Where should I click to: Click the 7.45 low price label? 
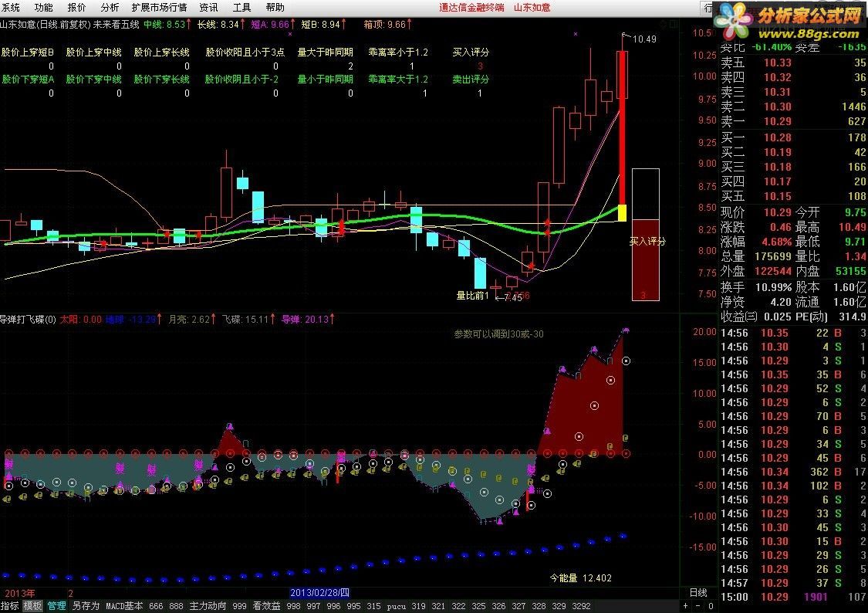(x=513, y=298)
